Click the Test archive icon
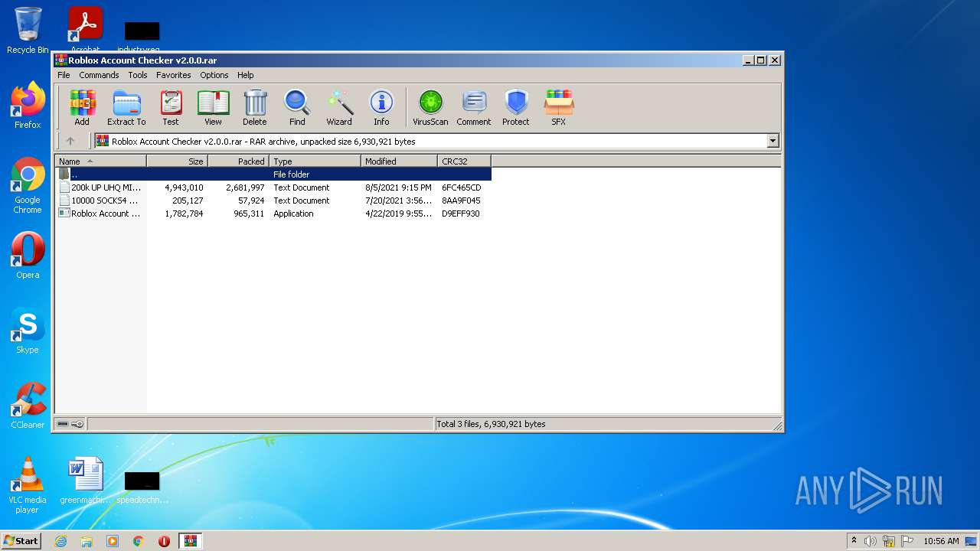The height and width of the screenshot is (551, 980). point(171,107)
